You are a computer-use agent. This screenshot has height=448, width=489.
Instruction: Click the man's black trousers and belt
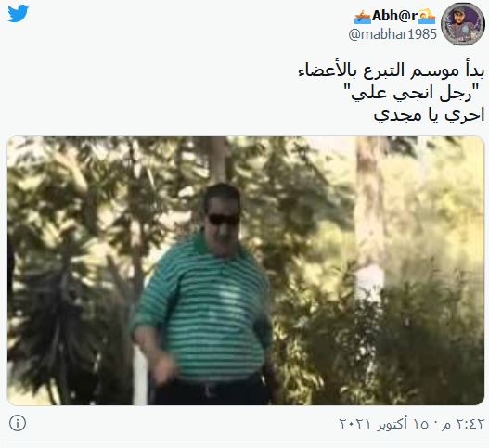pyautogui.click(x=212, y=391)
